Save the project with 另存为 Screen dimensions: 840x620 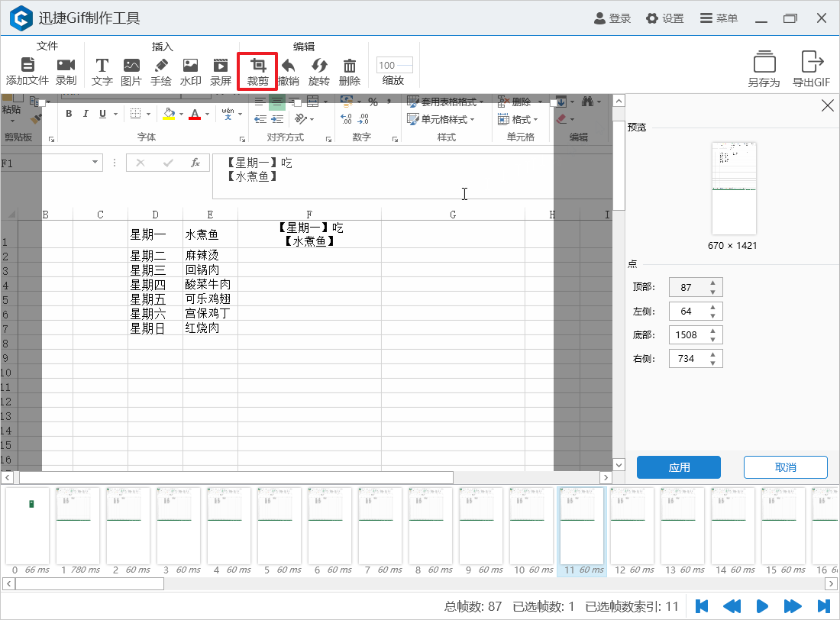[764, 71]
